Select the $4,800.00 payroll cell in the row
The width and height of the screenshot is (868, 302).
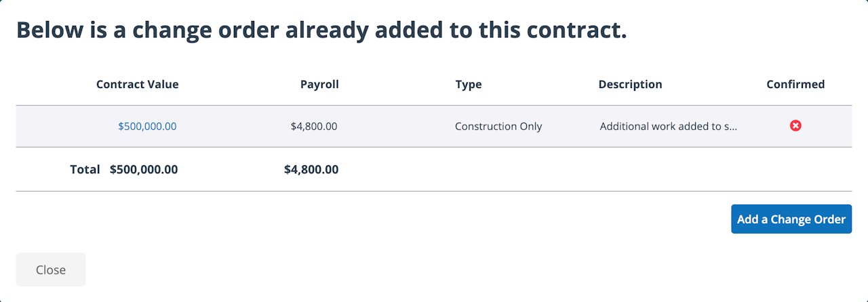[x=313, y=127]
